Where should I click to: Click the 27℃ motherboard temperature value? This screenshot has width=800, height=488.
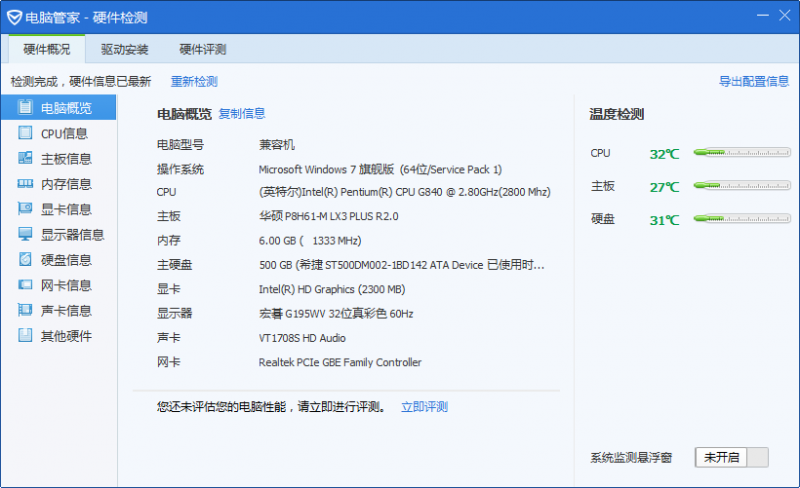[664, 187]
